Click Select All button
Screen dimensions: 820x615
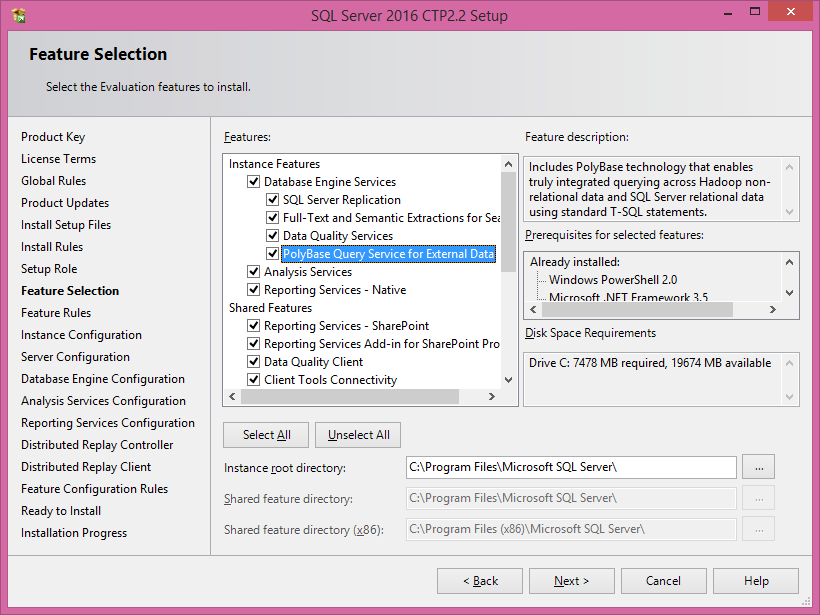[266, 435]
